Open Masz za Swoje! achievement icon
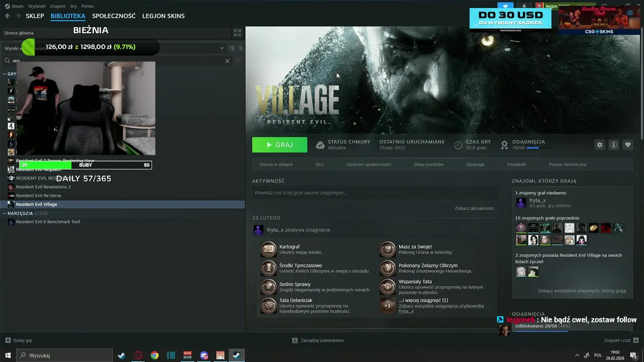 point(387,249)
